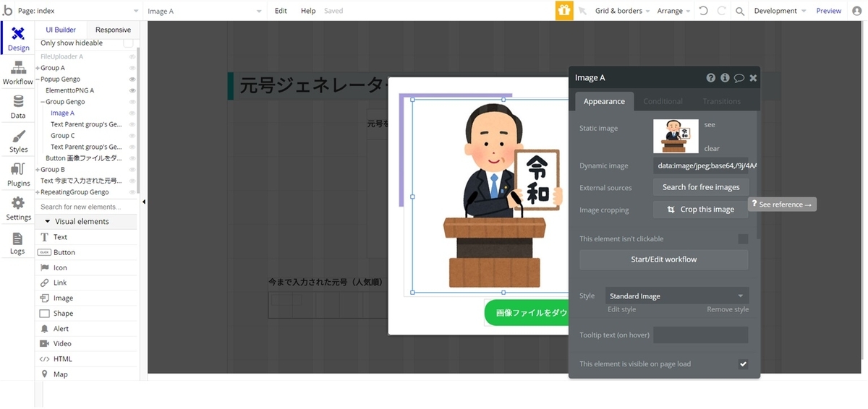Click Search for free images button
The image size is (868, 409).
(700, 187)
